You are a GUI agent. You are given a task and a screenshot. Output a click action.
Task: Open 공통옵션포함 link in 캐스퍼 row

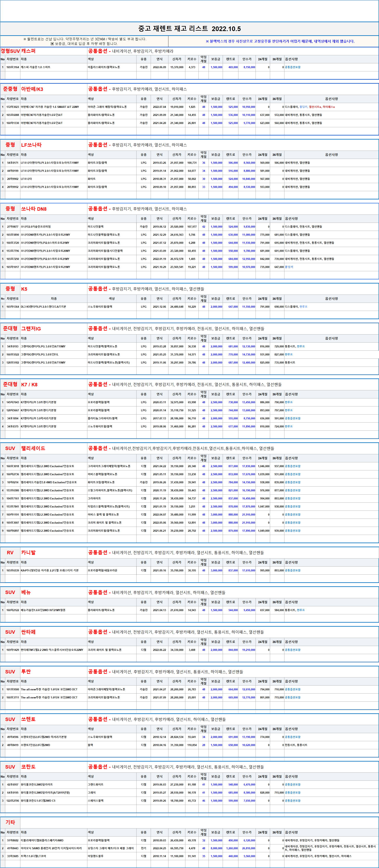click(x=293, y=67)
